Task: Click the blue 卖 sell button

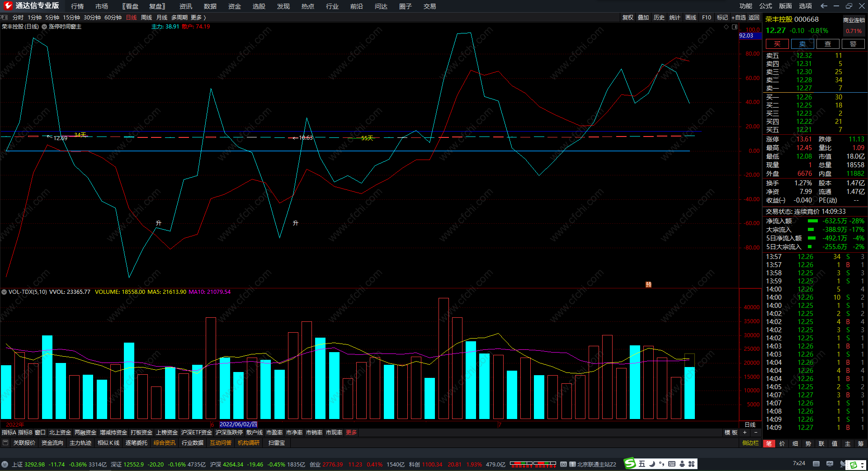Action: tap(802, 44)
